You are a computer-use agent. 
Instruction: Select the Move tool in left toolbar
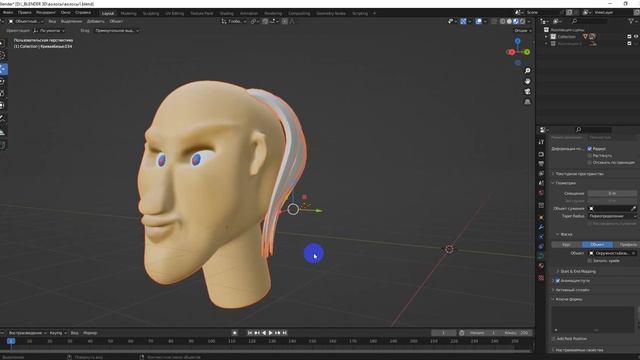point(3,69)
